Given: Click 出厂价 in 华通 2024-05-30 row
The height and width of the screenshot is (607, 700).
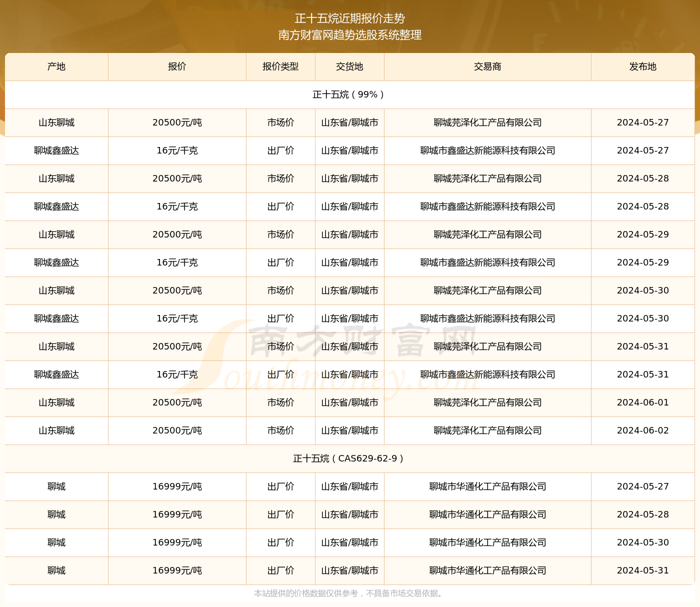Looking at the screenshot, I should pos(280,542).
